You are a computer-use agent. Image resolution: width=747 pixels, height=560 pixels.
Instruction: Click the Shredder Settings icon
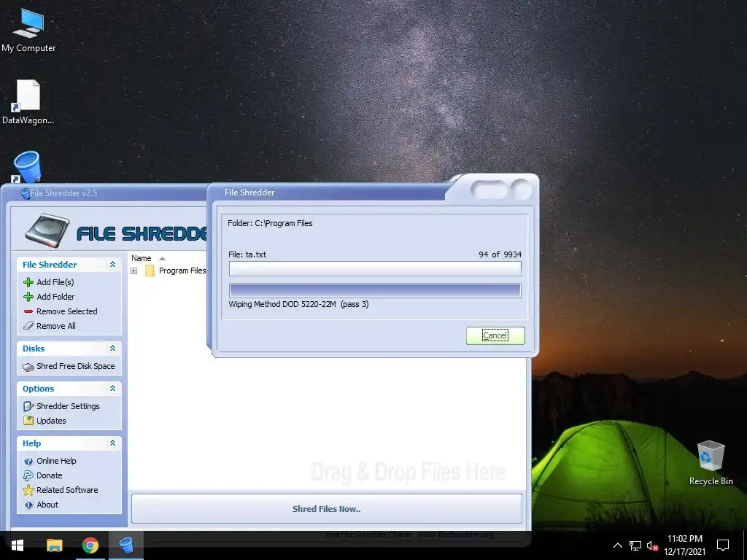tap(28, 406)
